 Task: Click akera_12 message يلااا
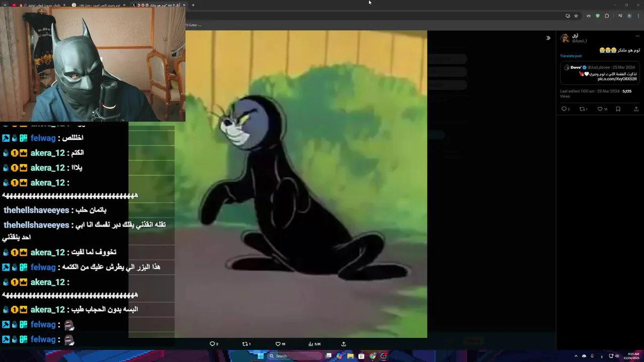coord(42,168)
